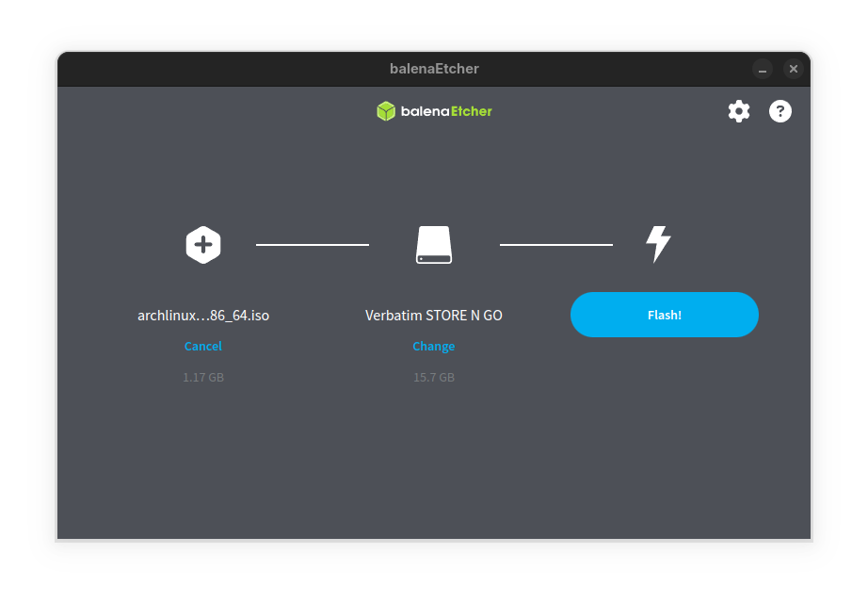Click the Verbatim STORE N GO drive name
Image resolution: width=868 pixels, height=602 pixels.
click(434, 316)
